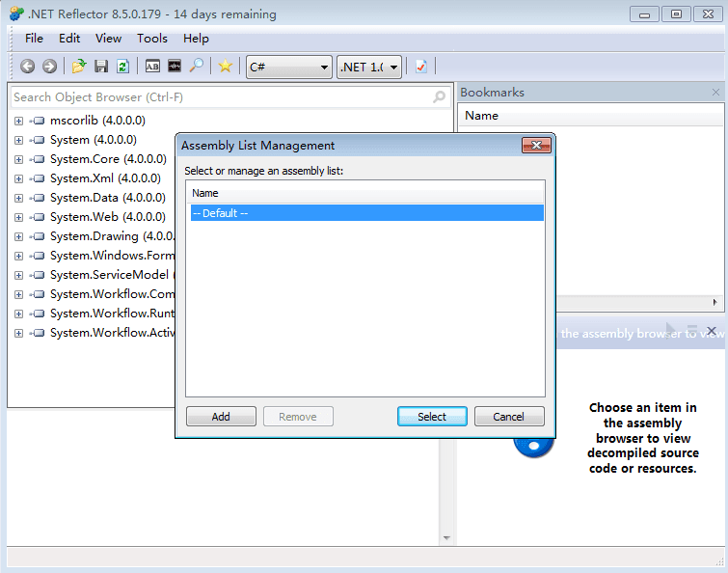728x573 pixels.
Task: Click the search magnifier in the Object Browser box
Action: 440,97
